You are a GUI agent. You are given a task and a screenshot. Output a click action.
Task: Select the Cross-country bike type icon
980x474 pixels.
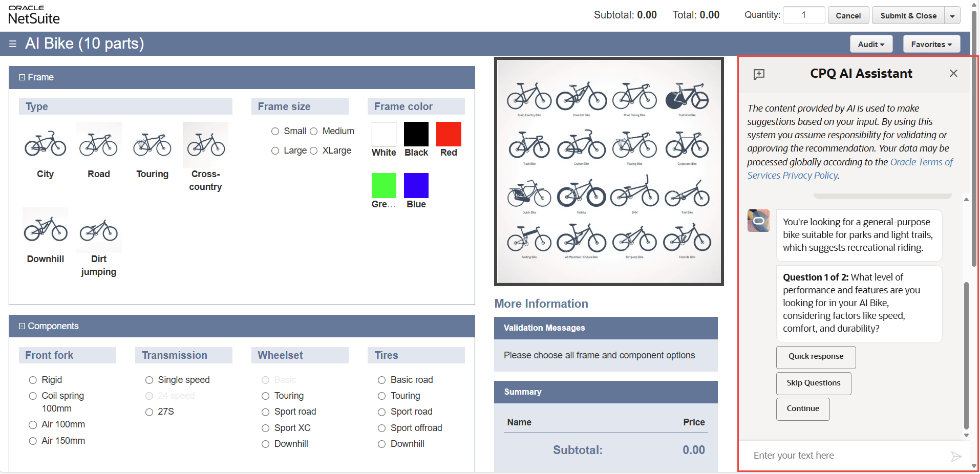[205, 144]
